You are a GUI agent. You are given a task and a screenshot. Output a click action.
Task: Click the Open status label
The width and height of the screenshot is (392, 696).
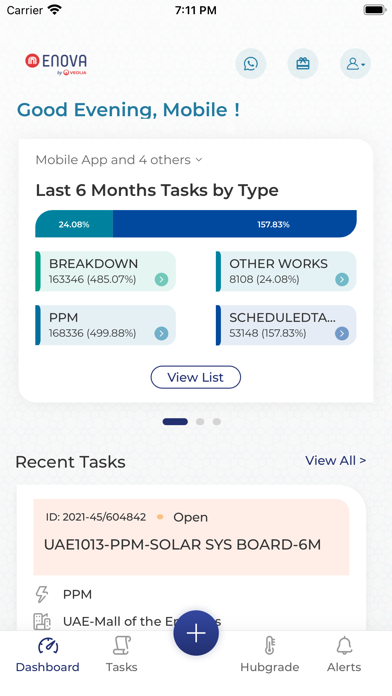pyautogui.click(x=190, y=517)
